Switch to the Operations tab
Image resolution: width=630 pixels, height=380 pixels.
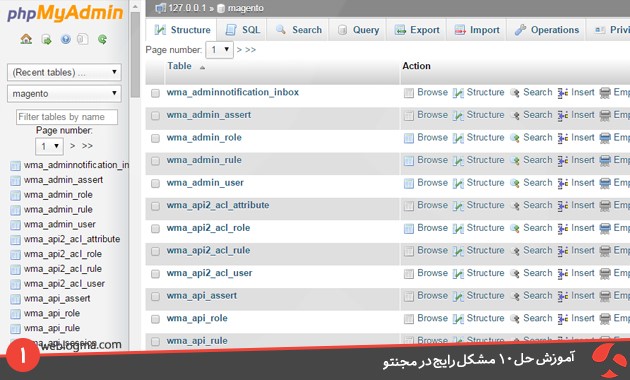(547, 30)
